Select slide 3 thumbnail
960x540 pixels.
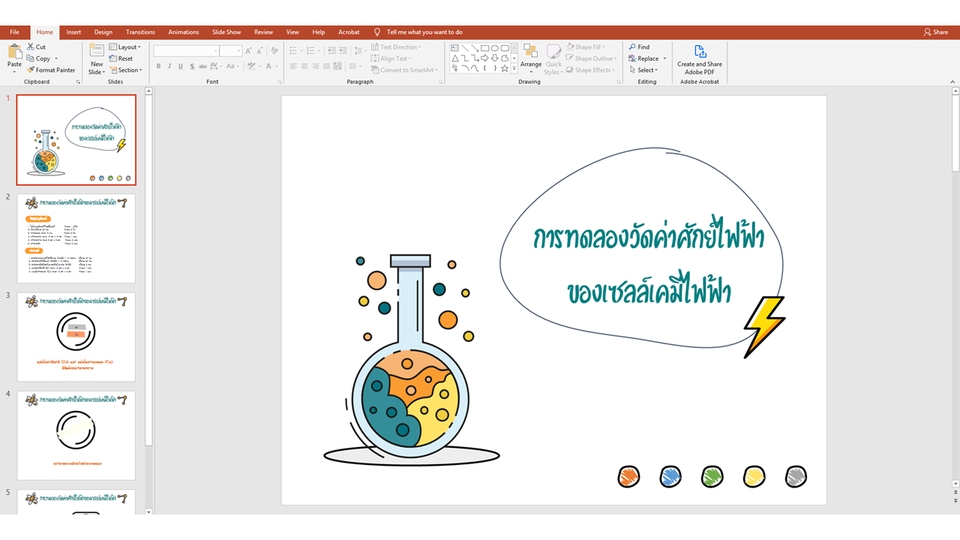point(76,337)
